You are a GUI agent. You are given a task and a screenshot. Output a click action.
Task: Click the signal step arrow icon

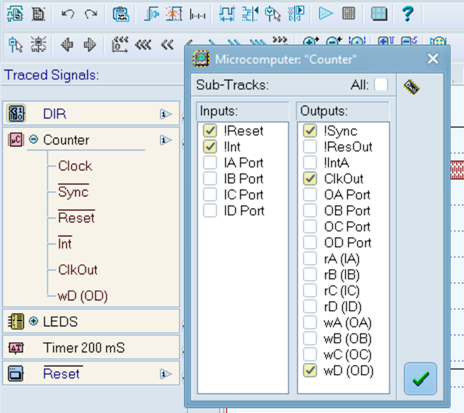point(152,14)
